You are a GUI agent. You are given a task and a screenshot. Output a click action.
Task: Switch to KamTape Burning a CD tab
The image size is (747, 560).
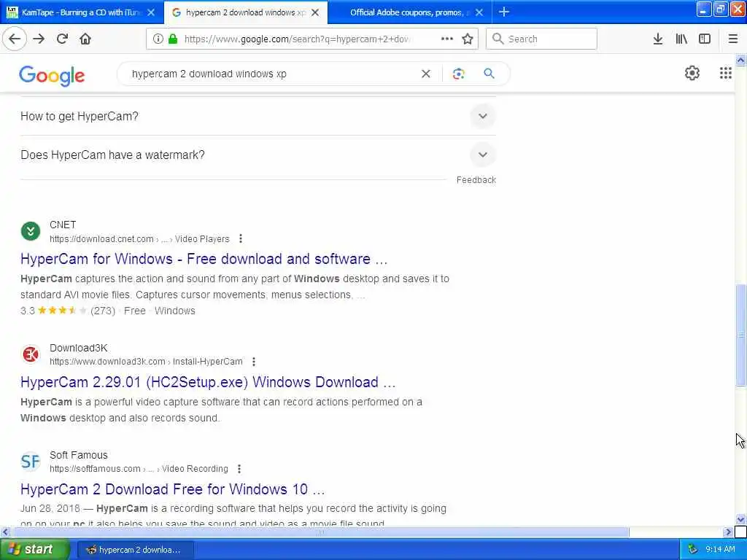(81, 12)
